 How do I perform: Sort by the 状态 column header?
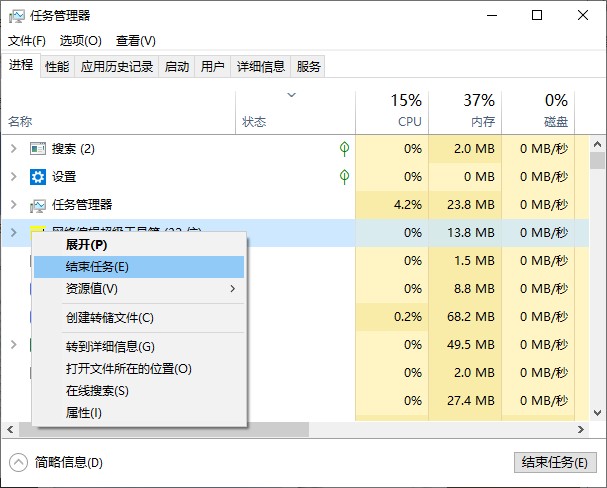coord(295,113)
